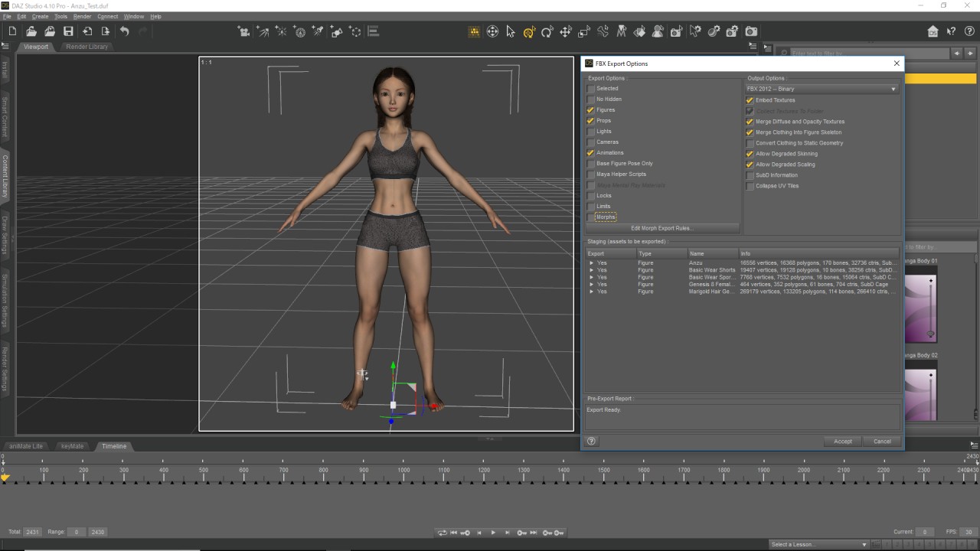The image size is (980, 551).
Task: Open the Select a Lesson dropdown
Action: click(818, 545)
